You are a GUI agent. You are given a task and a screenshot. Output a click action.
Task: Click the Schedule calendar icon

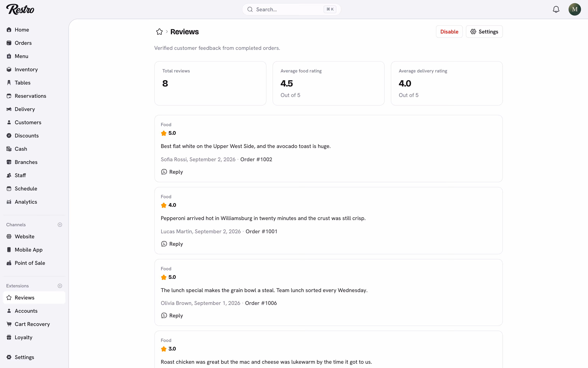click(9, 189)
